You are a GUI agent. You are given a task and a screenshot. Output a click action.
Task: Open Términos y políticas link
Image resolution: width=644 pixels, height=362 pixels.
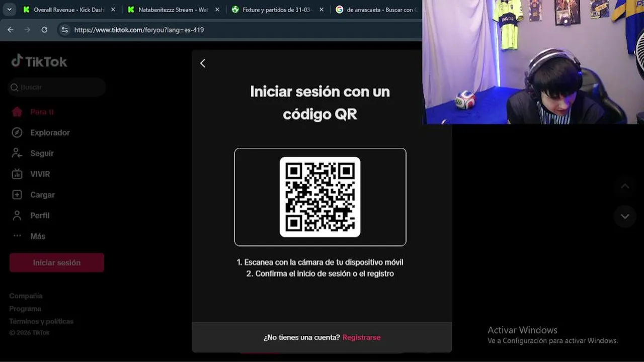point(41,321)
